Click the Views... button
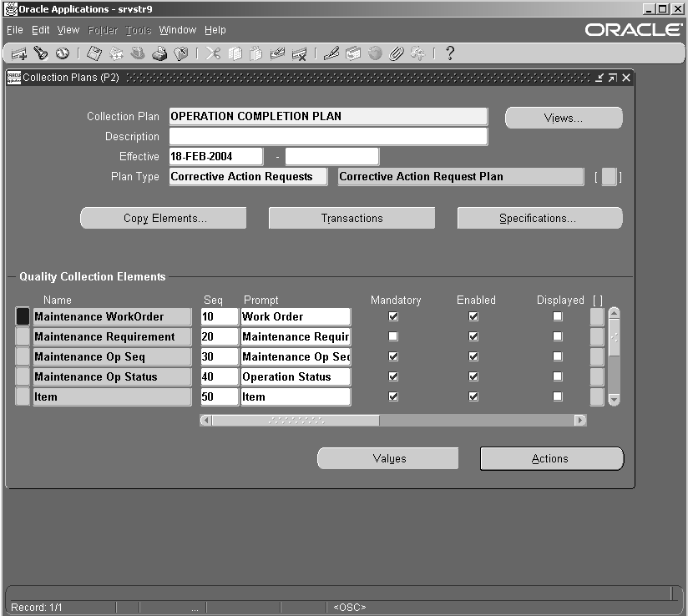The height and width of the screenshot is (616, 688). [x=564, y=118]
